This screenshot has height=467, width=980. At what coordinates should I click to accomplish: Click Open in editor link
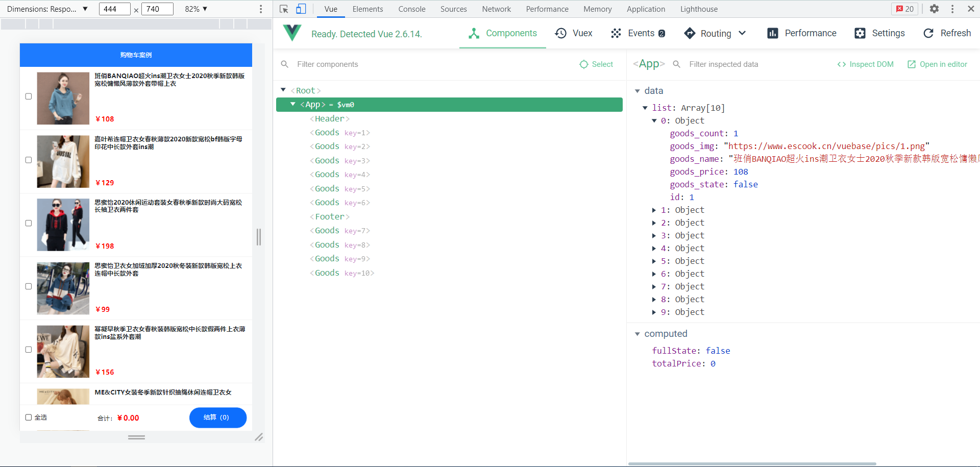point(938,64)
